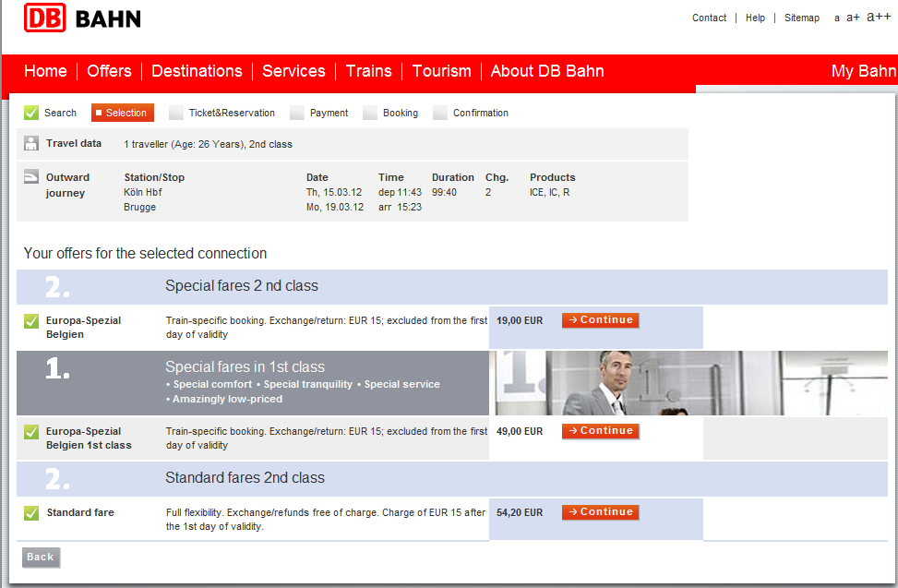Viewport: 898px width, 588px height.
Task: Click the large '2.' Special fares class icon
Action: (x=57, y=287)
